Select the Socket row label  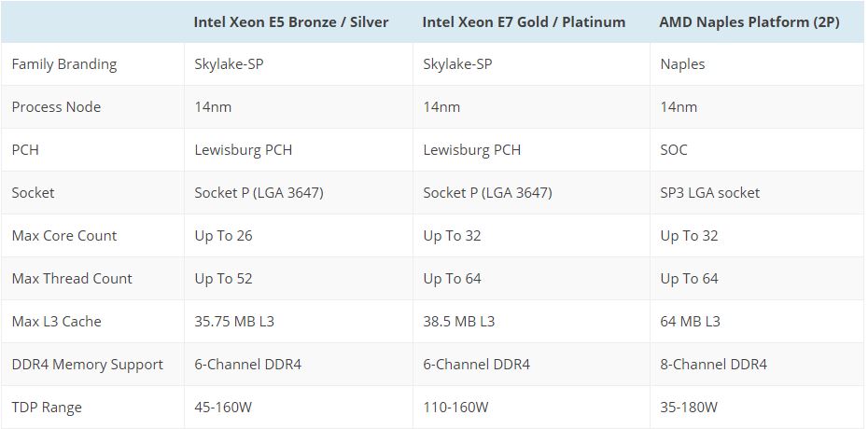click(33, 193)
